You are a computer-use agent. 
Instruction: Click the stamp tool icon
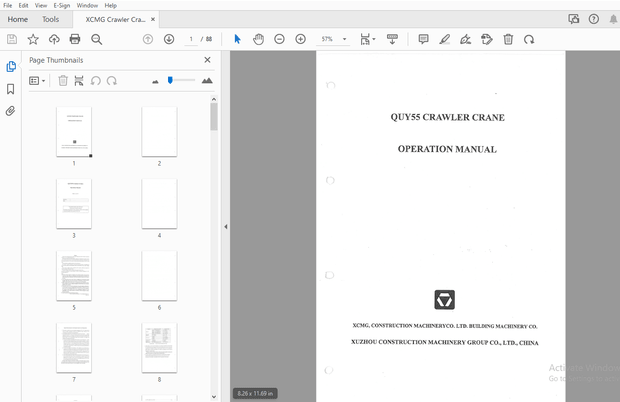487,39
